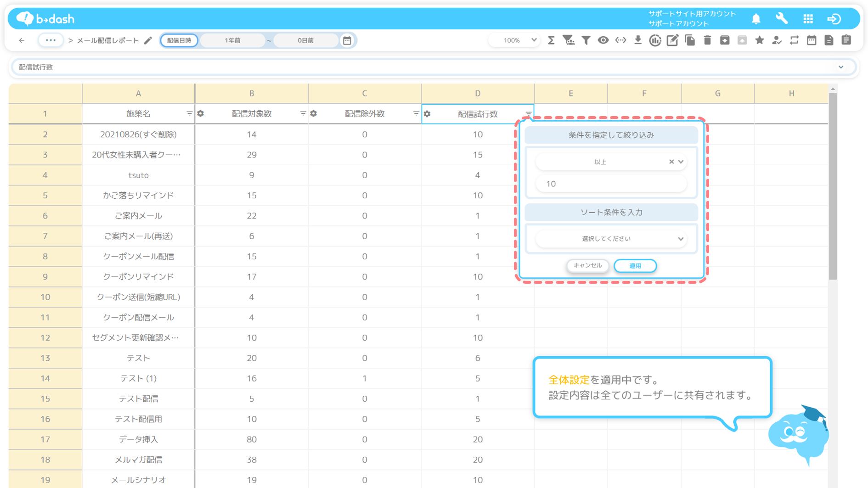Click the filter value field containing 10
This screenshot has width=868, height=488.
tap(611, 184)
